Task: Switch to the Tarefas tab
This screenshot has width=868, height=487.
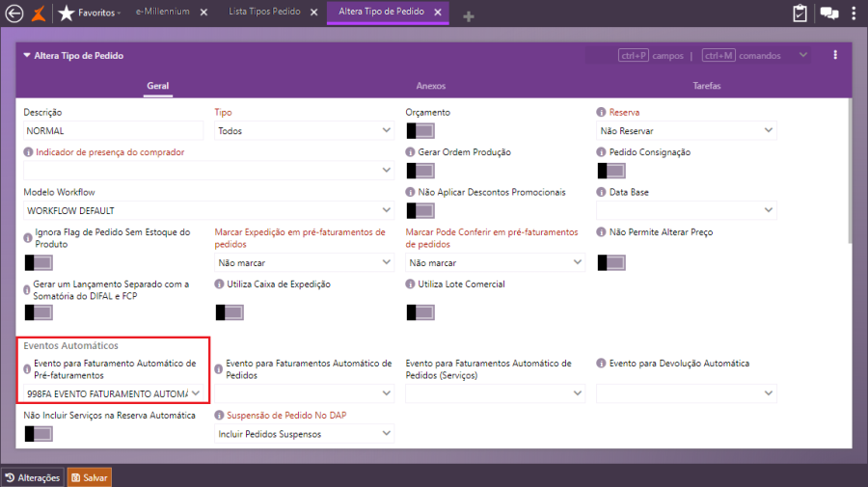Action: [x=706, y=86]
